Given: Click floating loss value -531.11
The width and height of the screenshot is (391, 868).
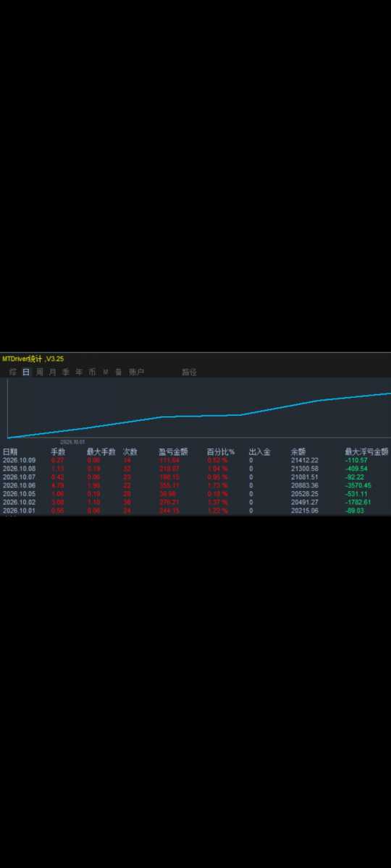Looking at the screenshot, I should pos(356,494).
